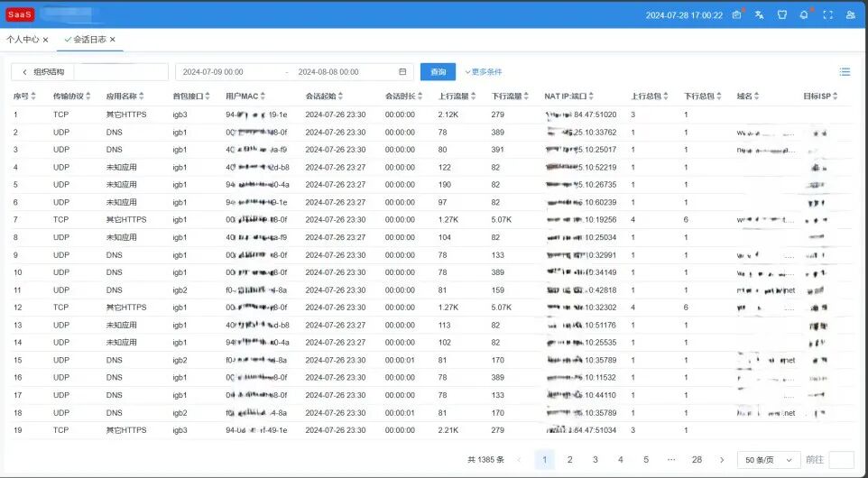Viewport: 868px width, 478px height.
Task: Click 391 download traffic in row 3
Action: (x=497, y=150)
